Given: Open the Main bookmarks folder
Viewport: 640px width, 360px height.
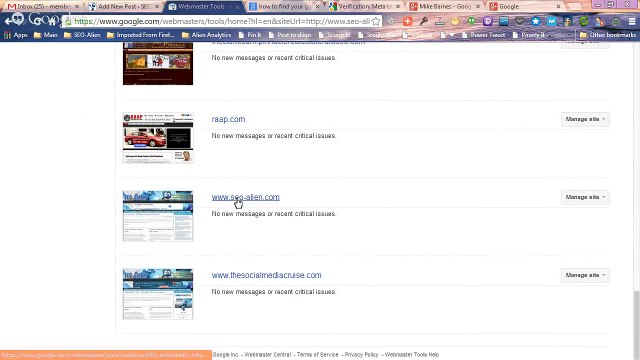Looking at the screenshot, I should point(46,35).
